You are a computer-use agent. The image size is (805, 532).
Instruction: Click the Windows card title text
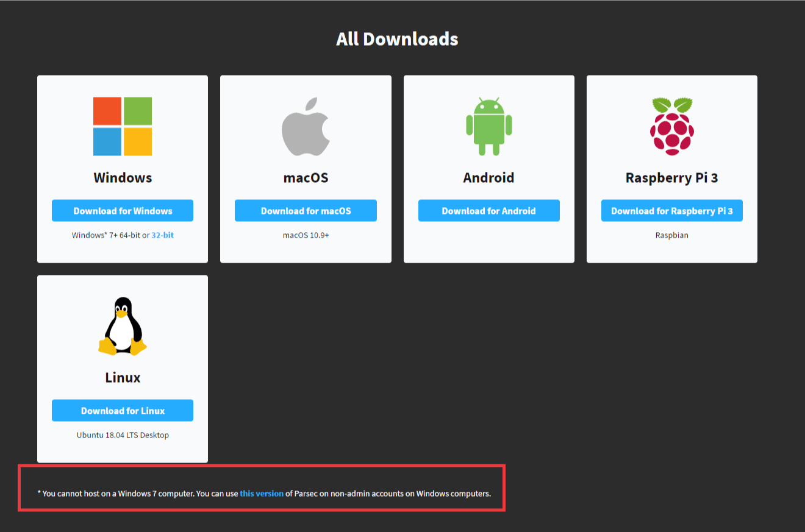click(123, 178)
